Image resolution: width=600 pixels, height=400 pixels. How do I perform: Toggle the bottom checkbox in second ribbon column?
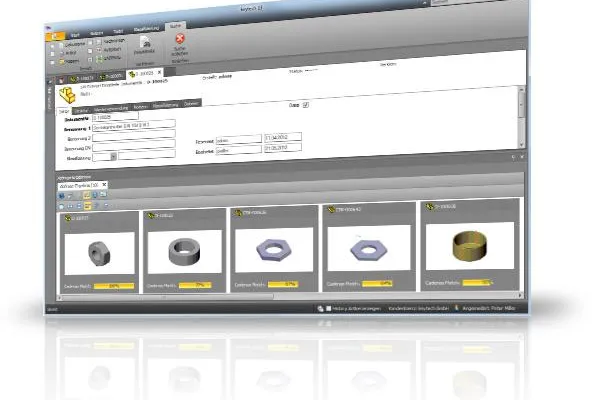click(x=90, y=59)
